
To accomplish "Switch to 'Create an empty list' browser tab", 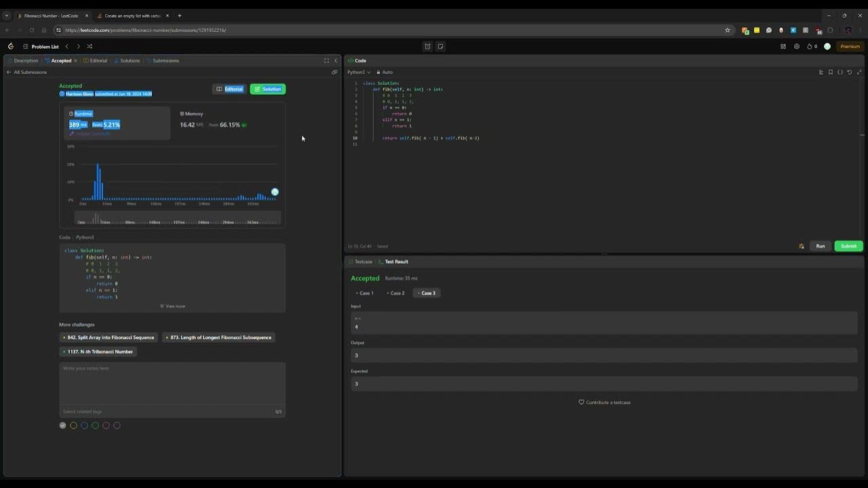I will 132,16.
